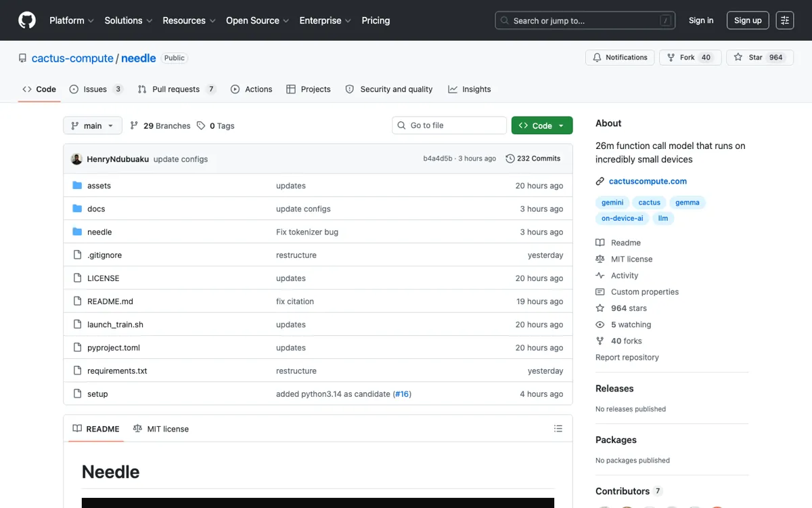The width and height of the screenshot is (812, 508).
Task: Star the repository
Action: coord(760,58)
